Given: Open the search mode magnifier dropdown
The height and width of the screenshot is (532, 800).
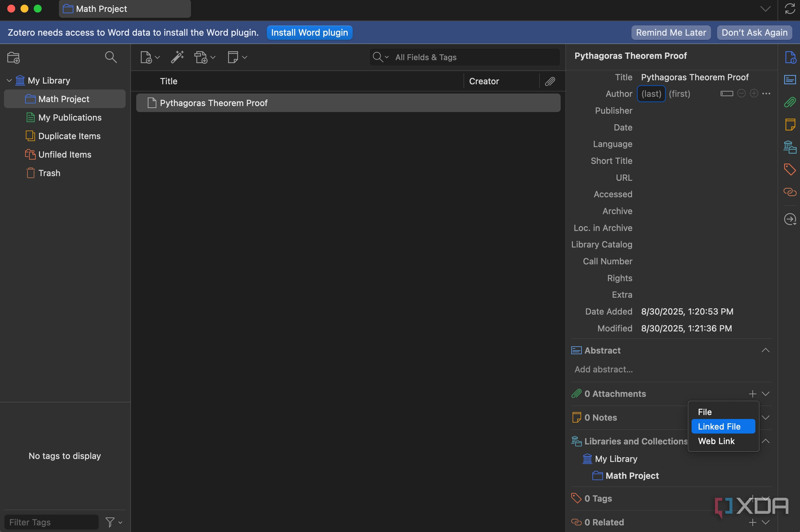Looking at the screenshot, I should tap(380, 57).
